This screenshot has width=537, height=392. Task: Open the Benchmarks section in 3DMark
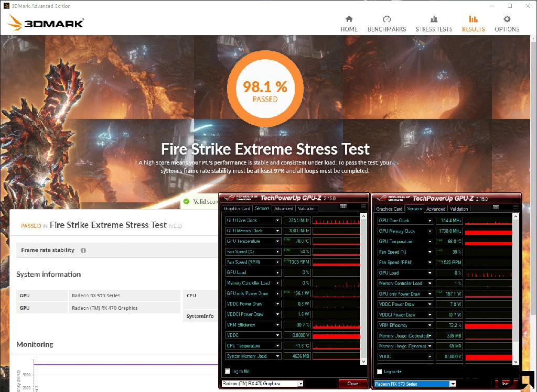[x=386, y=24]
